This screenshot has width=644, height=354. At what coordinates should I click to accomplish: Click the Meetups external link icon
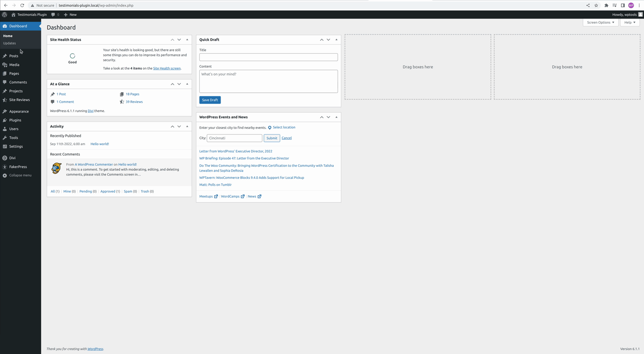pyautogui.click(x=216, y=197)
